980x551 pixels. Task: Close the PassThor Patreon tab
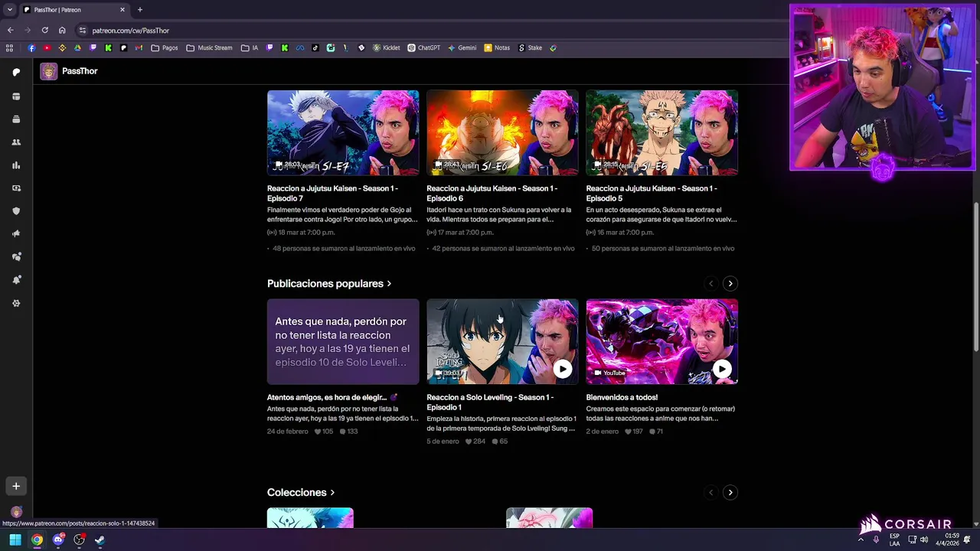tap(122, 10)
